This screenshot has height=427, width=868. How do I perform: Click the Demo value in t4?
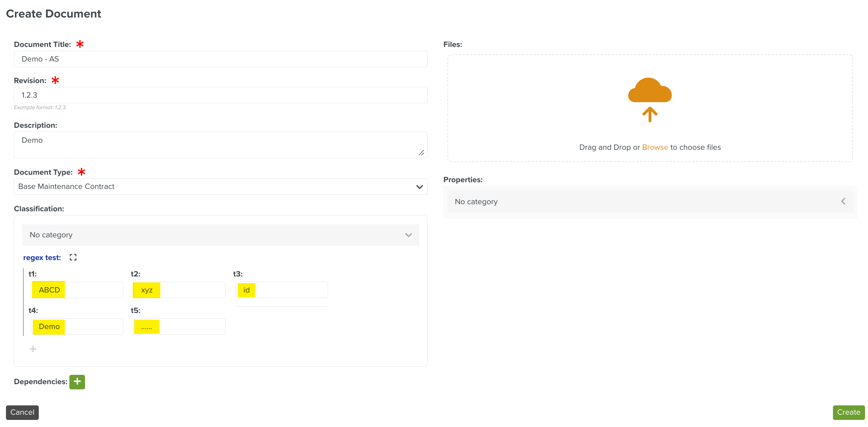click(x=49, y=326)
